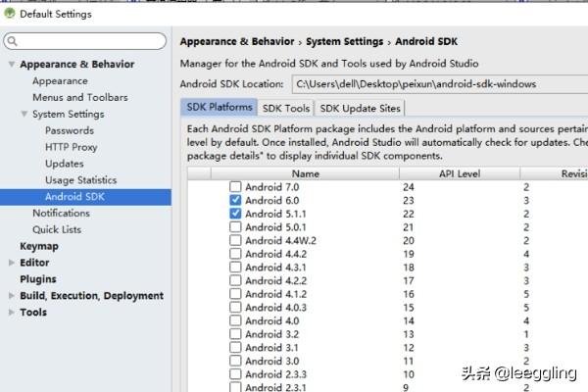Click Appearance & Behavior in the breadcrumb
Image resolution: width=588 pixels, height=392 pixels.
(x=237, y=41)
